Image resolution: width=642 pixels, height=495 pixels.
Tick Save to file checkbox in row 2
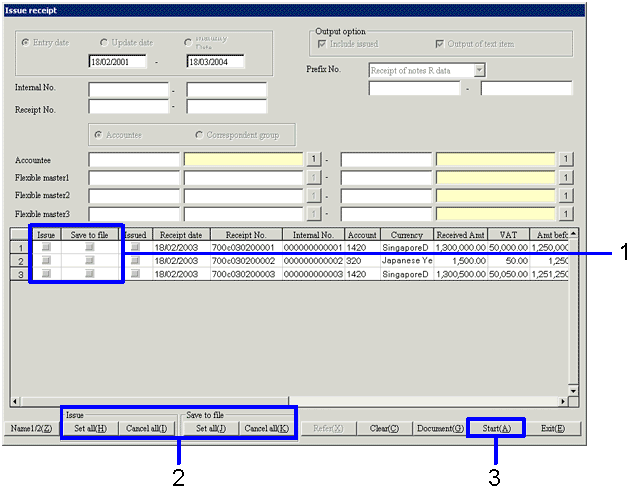click(89, 260)
